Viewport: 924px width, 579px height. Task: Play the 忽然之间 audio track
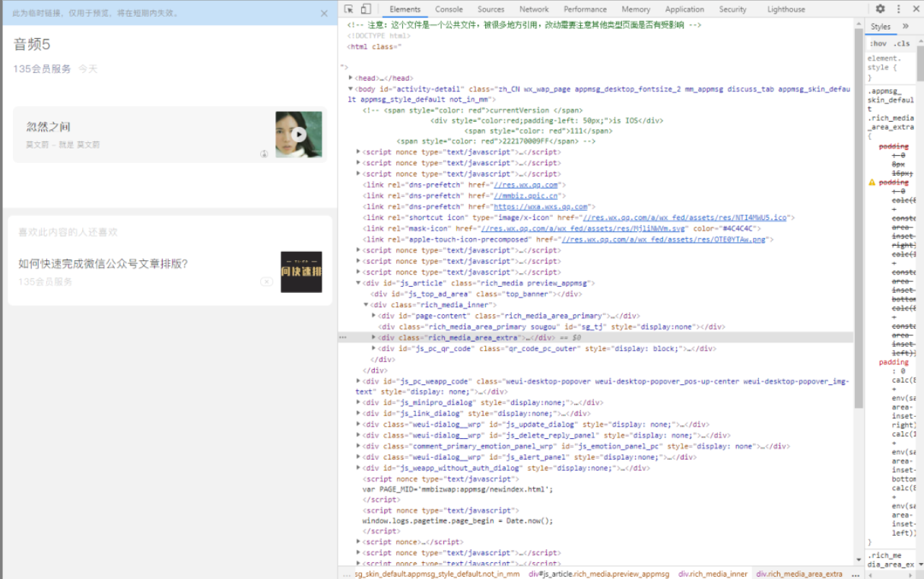click(x=299, y=135)
